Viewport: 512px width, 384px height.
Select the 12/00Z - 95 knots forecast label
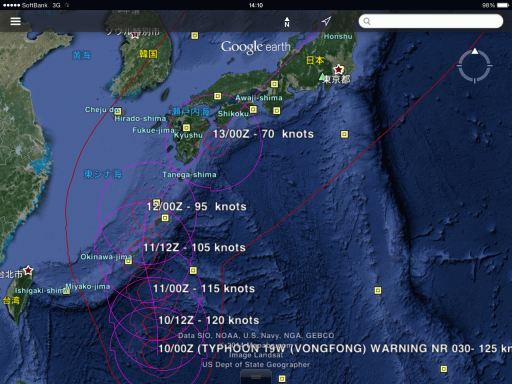[x=196, y=207]
